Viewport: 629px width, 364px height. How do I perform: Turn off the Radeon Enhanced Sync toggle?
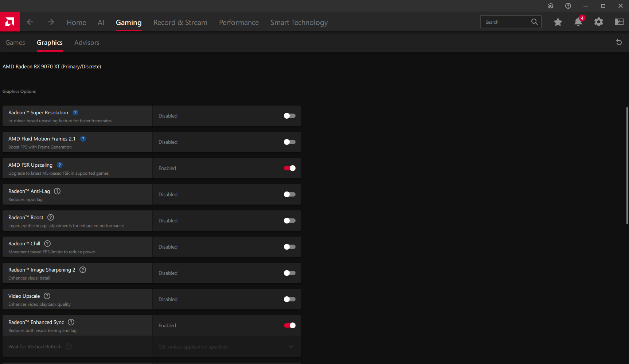pos(290,325)
